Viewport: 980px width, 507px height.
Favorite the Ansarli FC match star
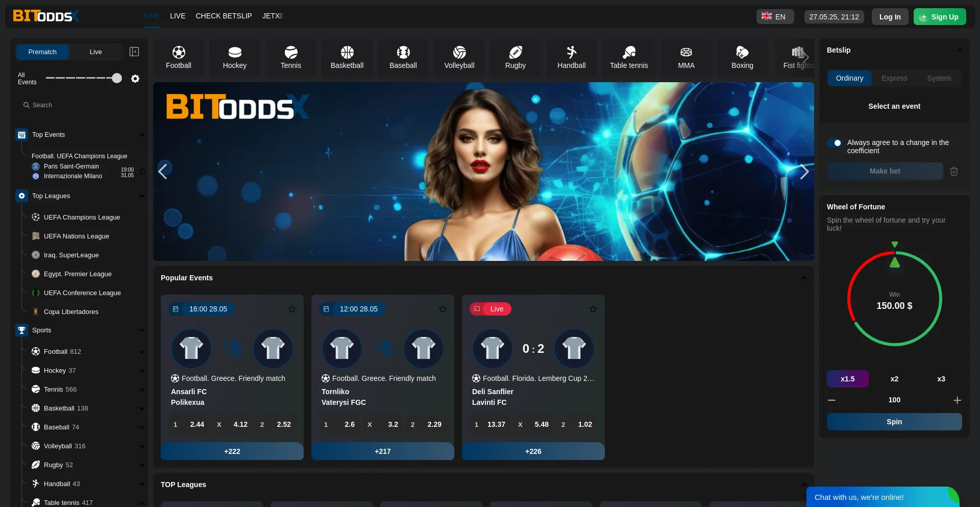pos(292,309)
